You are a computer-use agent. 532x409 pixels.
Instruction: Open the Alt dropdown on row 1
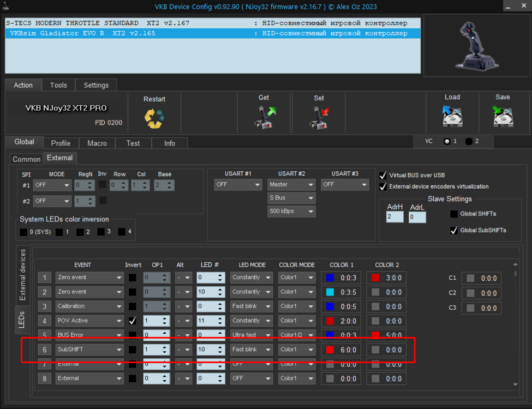(183, 278)
